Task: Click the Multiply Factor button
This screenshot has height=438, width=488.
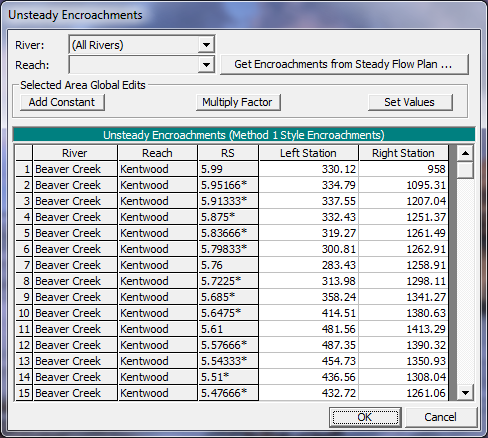Action: click(238, 102)
